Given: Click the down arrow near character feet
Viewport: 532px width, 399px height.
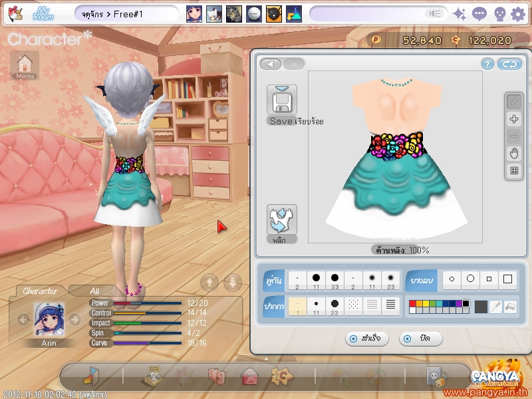Looking at the screenshot, I should 233,282.
